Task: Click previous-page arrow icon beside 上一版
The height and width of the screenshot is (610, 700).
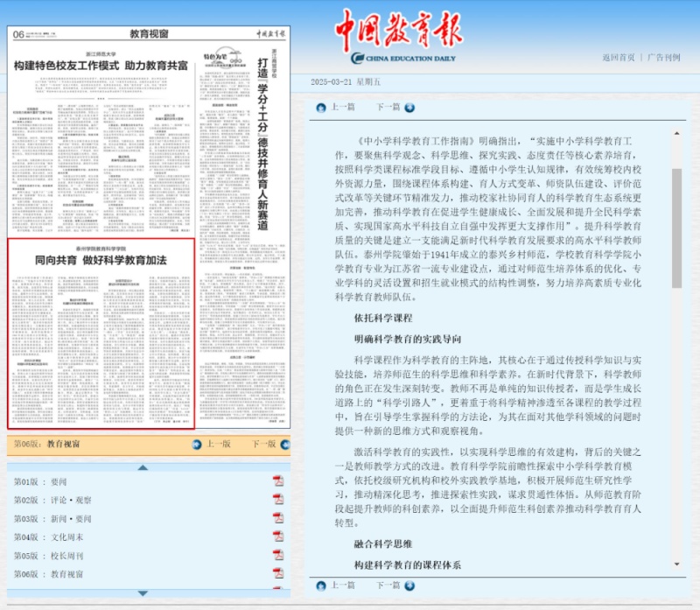Action: (x=195, y=445)
